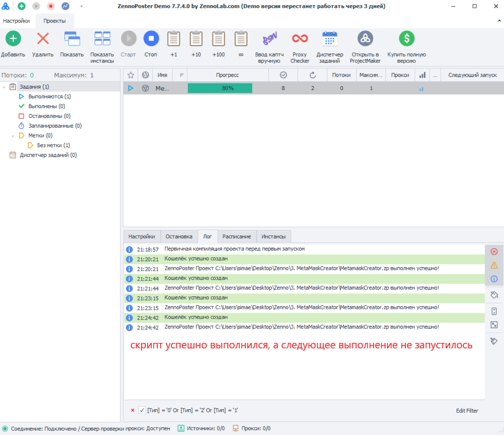504x435 pixels.
Task: Click the grey play icon in the title bar
Action: (36, 6)
